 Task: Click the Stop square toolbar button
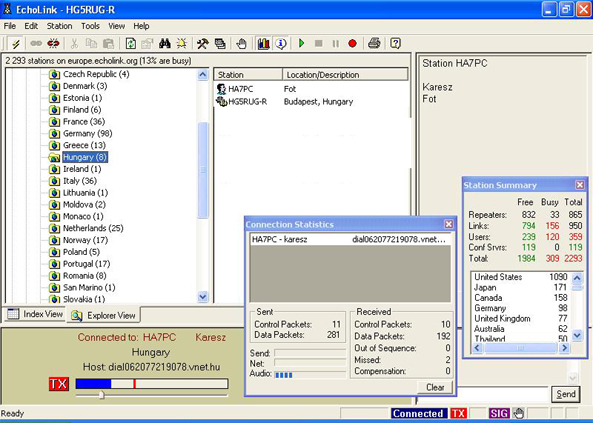pos(318,44)
